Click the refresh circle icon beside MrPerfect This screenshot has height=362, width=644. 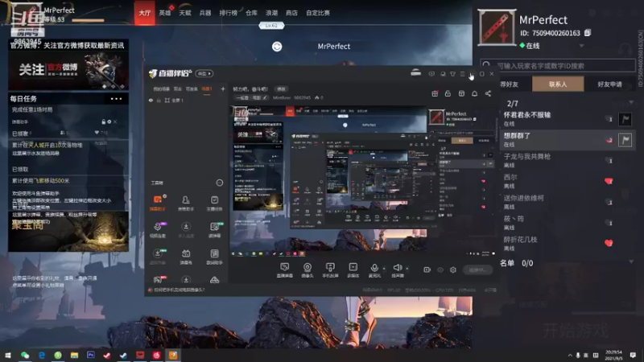[277, 47]
